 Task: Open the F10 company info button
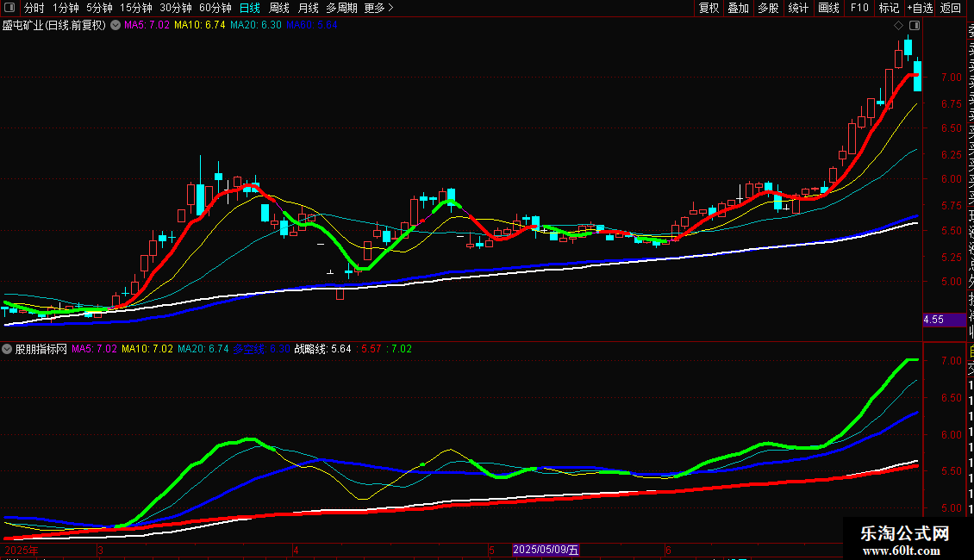point(859,8)
